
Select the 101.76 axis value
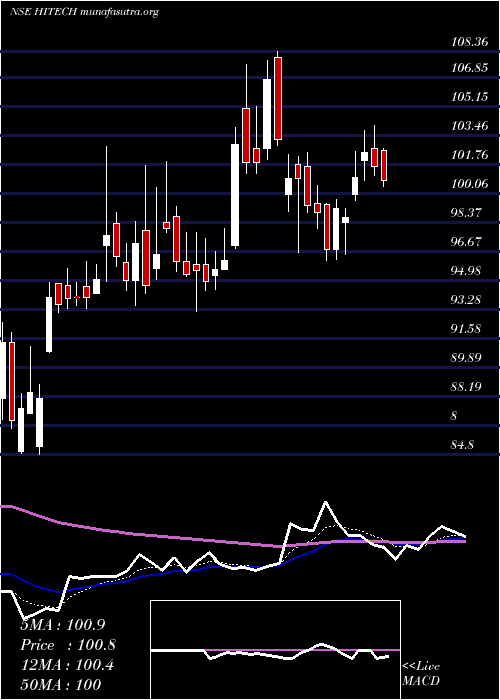click(470, 155)
